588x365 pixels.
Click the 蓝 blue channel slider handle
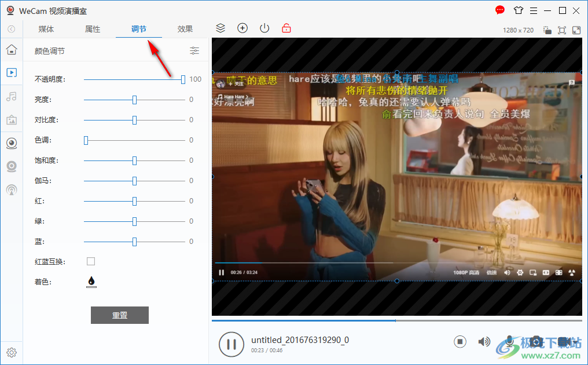tap(135, 242)
